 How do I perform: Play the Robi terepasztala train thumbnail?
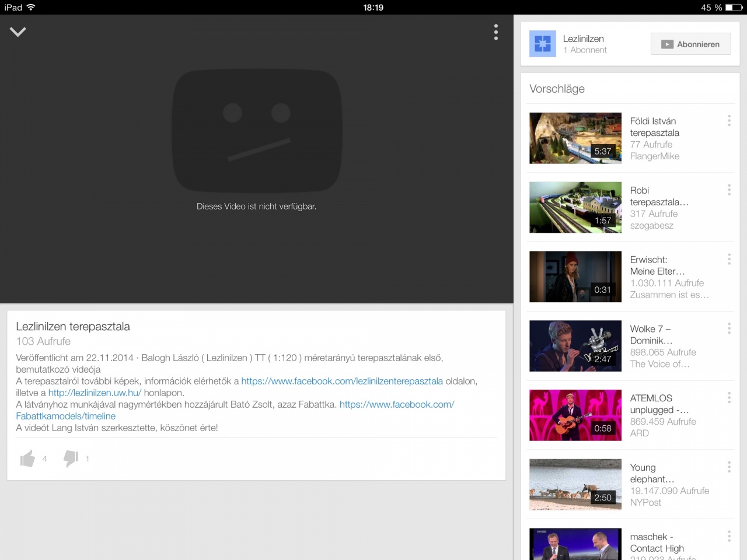(x=575, y=208)
